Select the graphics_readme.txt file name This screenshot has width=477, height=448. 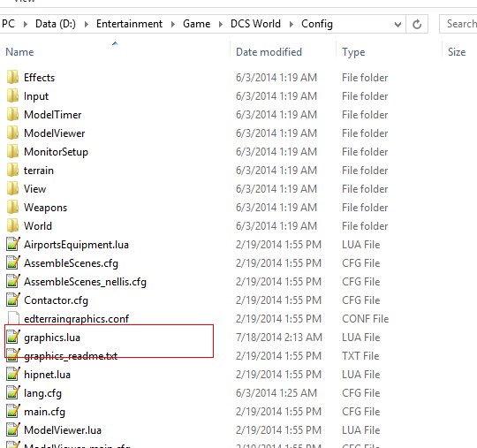pyautogui.click(x=71, y=356)
